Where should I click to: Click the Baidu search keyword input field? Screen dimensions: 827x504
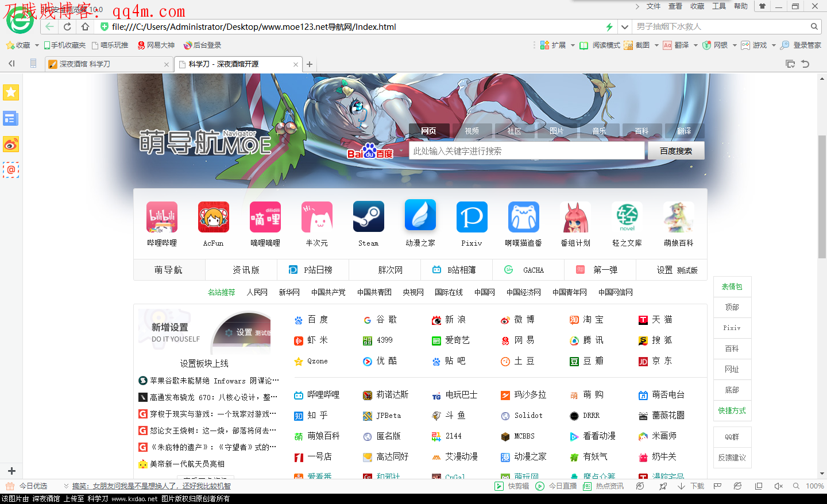tap(527, 151)
